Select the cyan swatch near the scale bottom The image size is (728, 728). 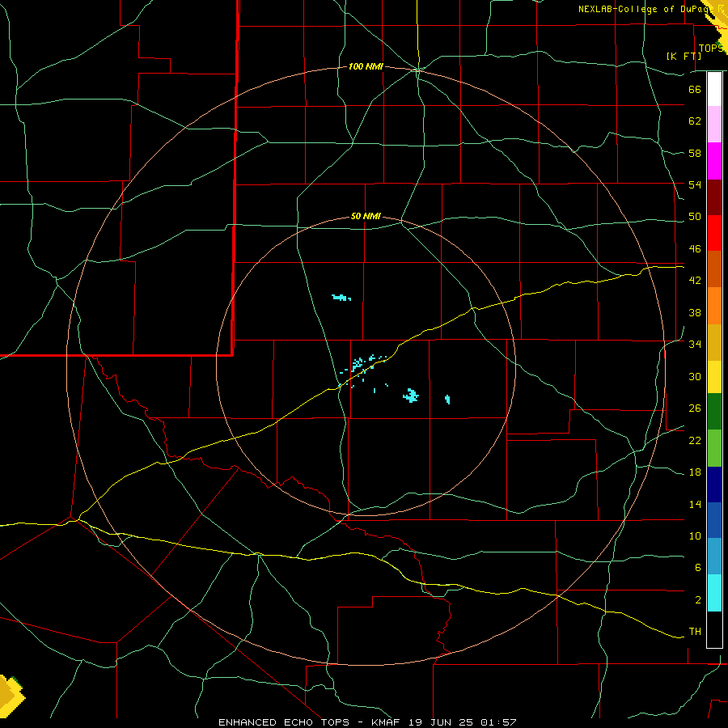point(714,593)
